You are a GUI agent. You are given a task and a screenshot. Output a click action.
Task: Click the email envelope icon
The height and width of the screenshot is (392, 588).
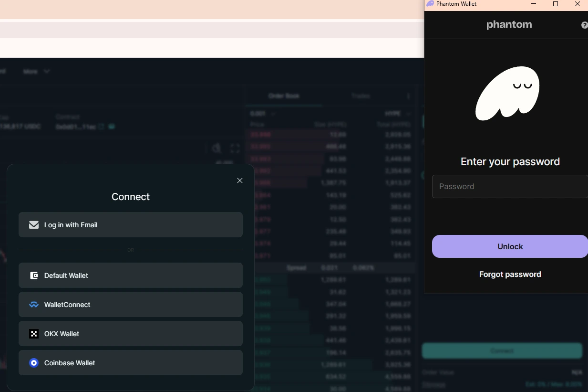(x=34, y=224)
